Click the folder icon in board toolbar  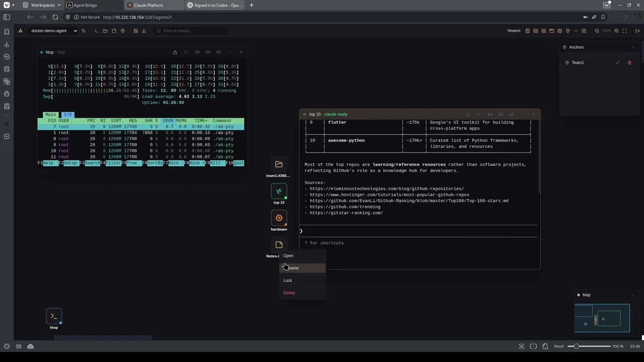point(105,31)
